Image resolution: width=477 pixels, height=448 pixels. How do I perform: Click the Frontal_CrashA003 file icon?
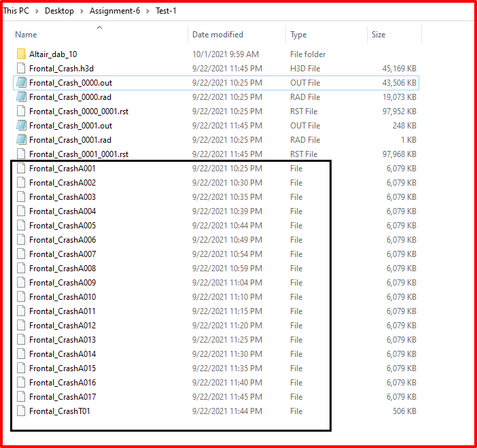point(21,197)
